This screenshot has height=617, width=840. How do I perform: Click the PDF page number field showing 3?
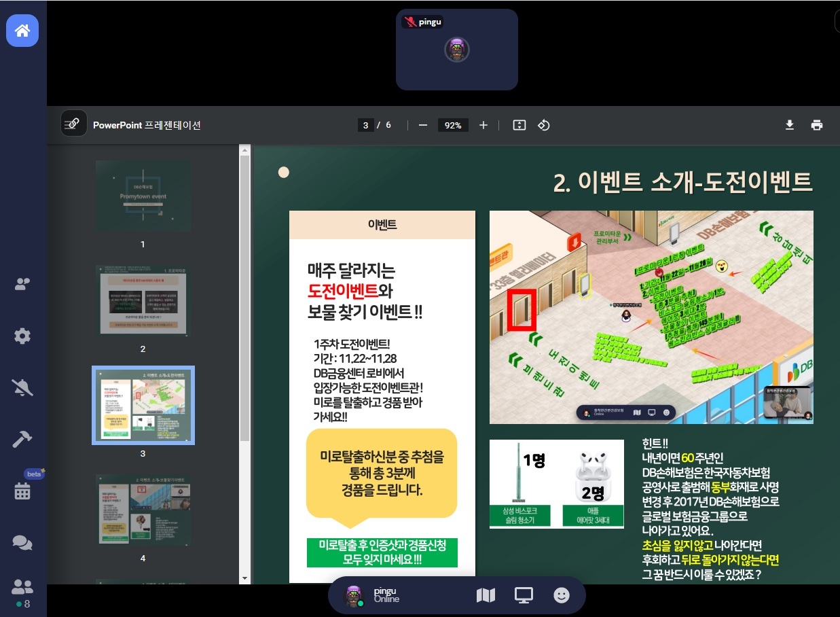(366, 125)
